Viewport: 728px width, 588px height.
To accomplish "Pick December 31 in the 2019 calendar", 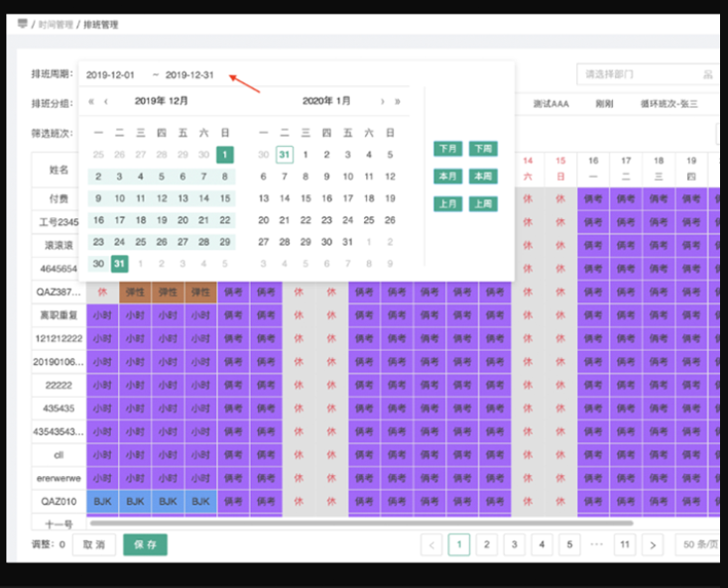I will tap(119, 264).
